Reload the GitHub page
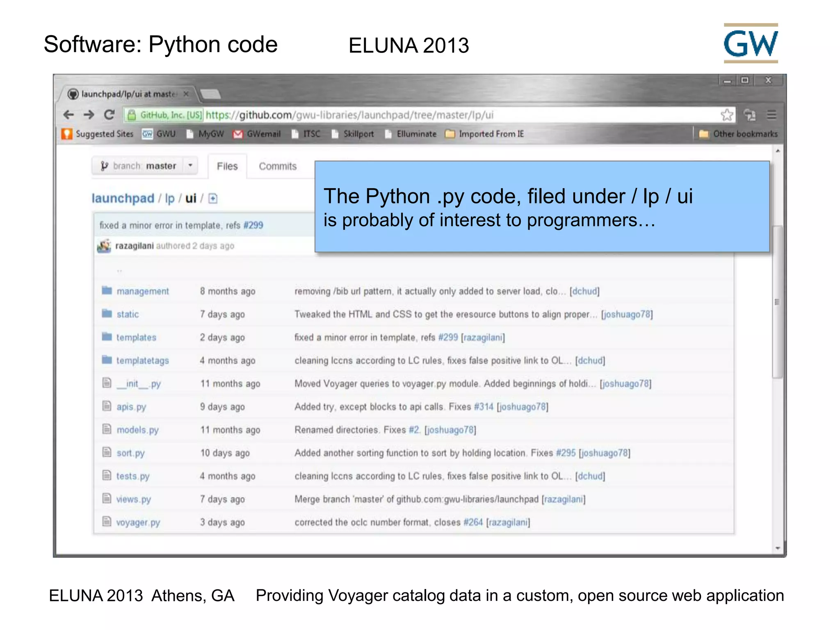This screenshot has width=840, height=630. 109,115
